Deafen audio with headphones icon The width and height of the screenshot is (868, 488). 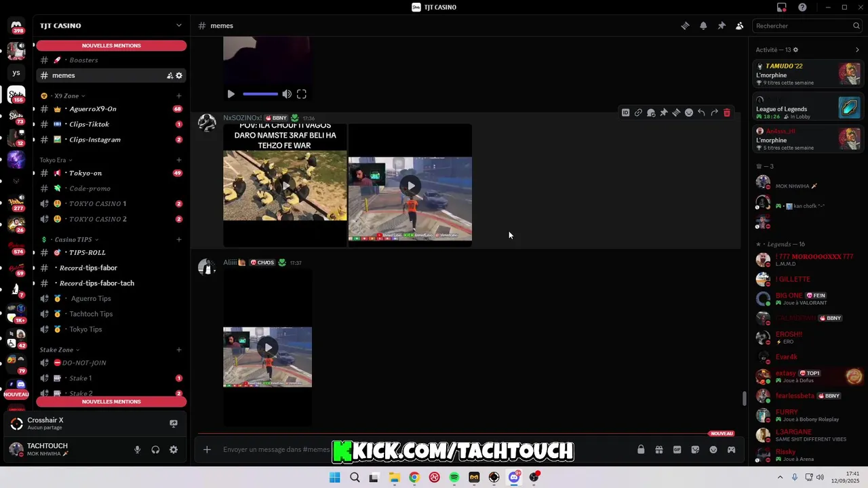[x=155, y=449]
